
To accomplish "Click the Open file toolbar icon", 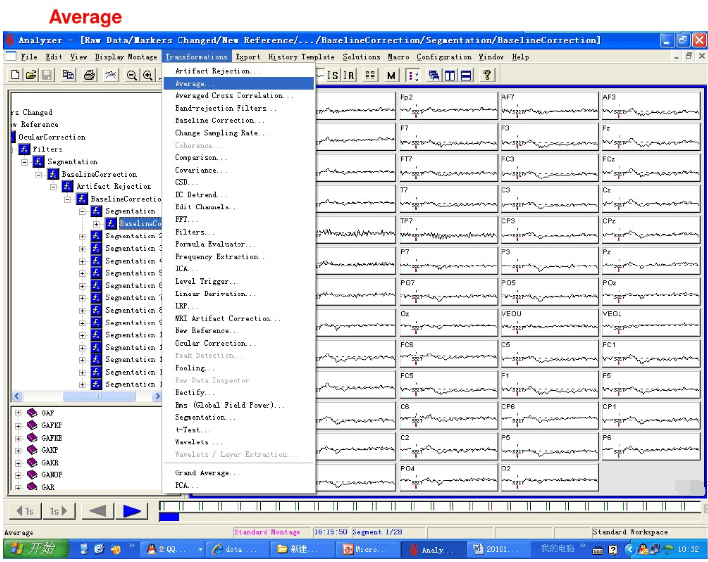I will [x=31, y=75].
